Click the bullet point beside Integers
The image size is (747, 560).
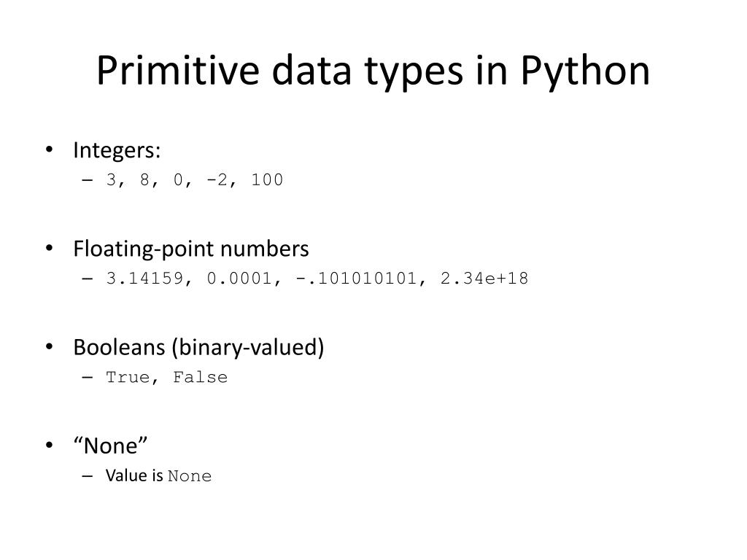click(x=49, y=149)
